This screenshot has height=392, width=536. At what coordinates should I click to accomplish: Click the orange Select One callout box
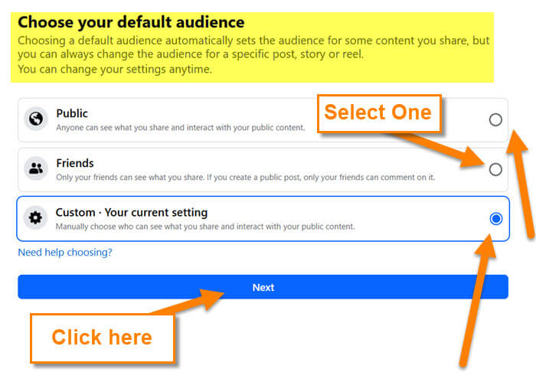coord(379,113)
